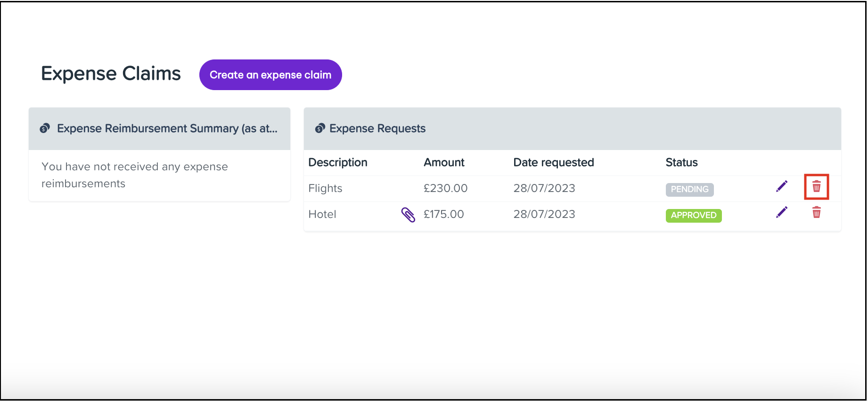Delete the Flights expense claim
This screenshot has width=868, height=401.
[816, 187]
